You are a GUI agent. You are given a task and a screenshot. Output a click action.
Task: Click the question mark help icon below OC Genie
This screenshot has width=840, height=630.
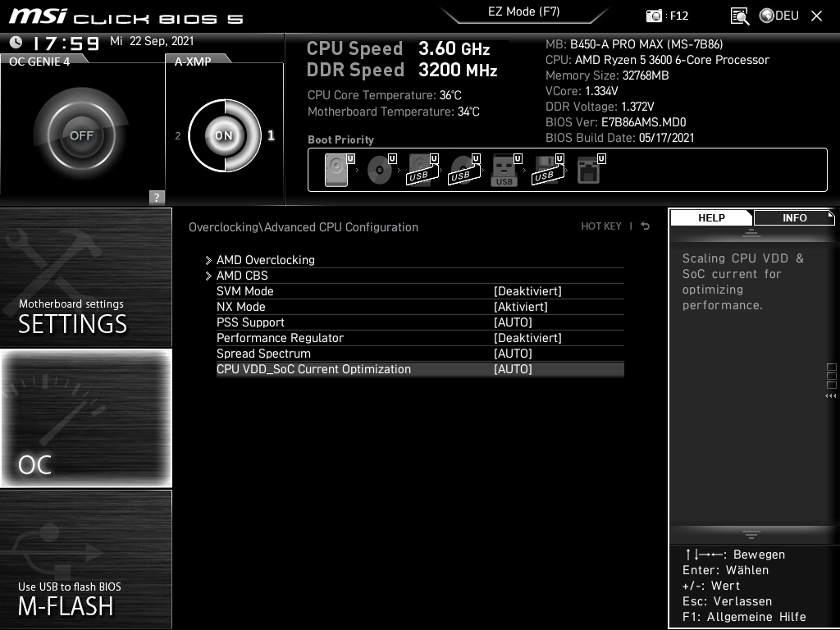(155, 197)
